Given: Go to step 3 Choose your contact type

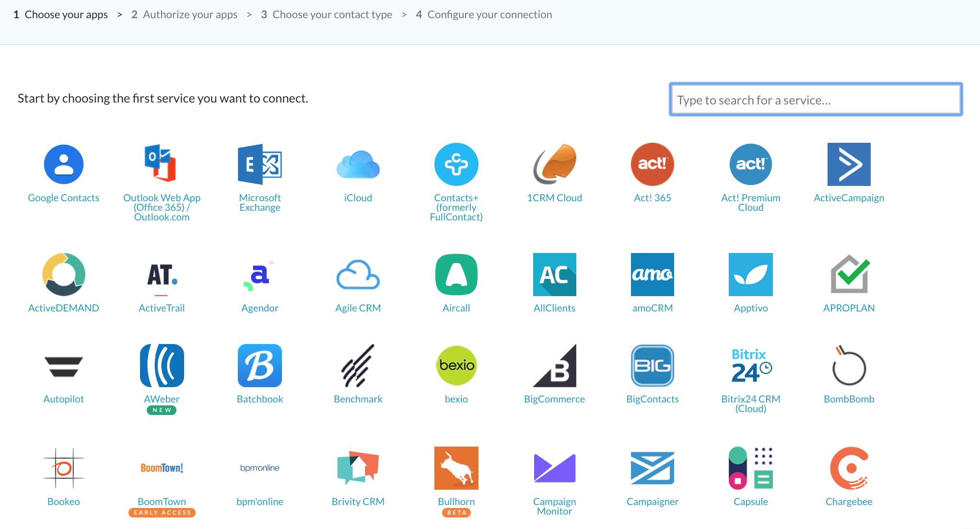Looking at the screenshot, I should pos(327,15).
